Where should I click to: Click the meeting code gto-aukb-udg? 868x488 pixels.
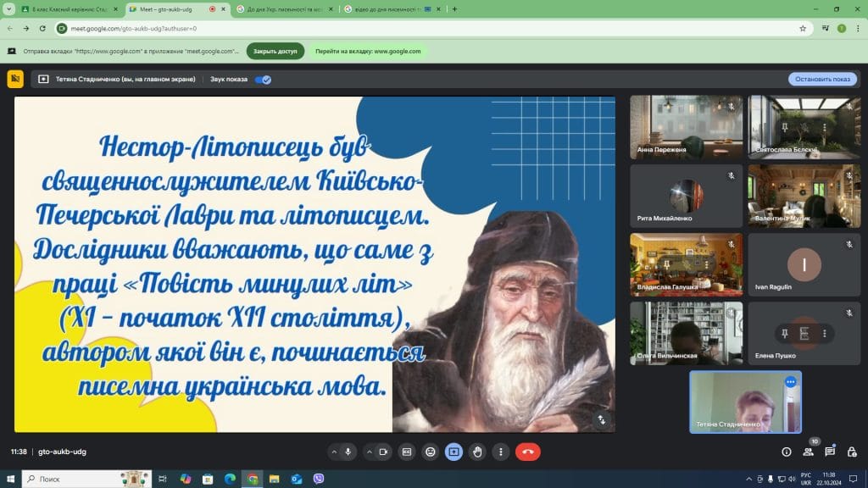click(62, 452)
